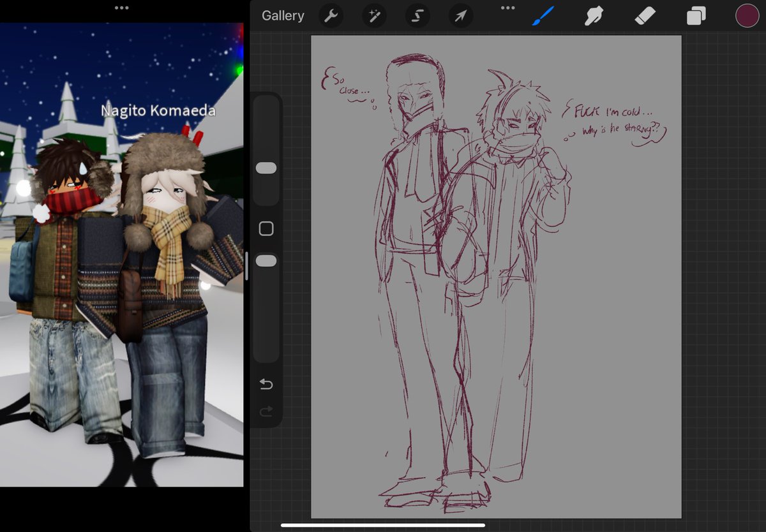Tap the sketch canvas drawing
The height and width of the screenshot is (532, 766).
[496, 277]
